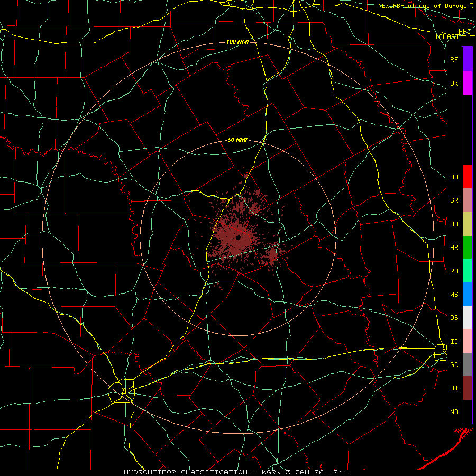Click the NEXLAB-College of DuPage text
This screenshot has height=476, width=476.
[422, 6]
